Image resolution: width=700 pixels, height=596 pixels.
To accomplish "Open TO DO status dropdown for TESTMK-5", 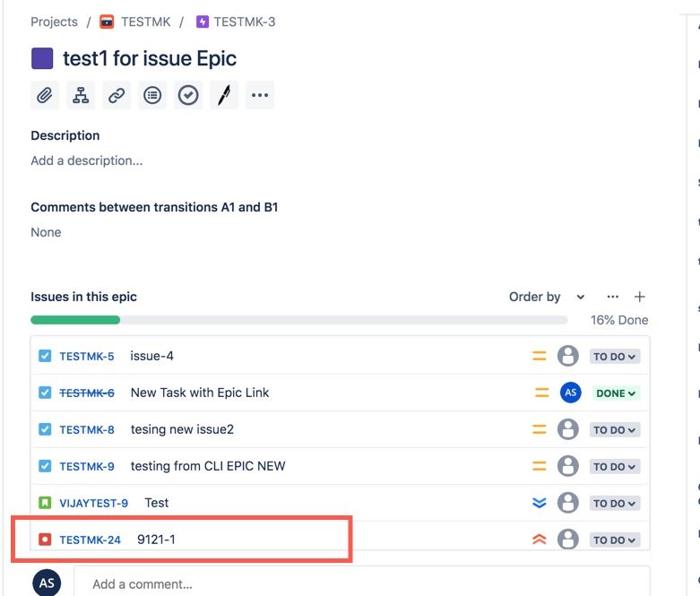I will 615,357.
